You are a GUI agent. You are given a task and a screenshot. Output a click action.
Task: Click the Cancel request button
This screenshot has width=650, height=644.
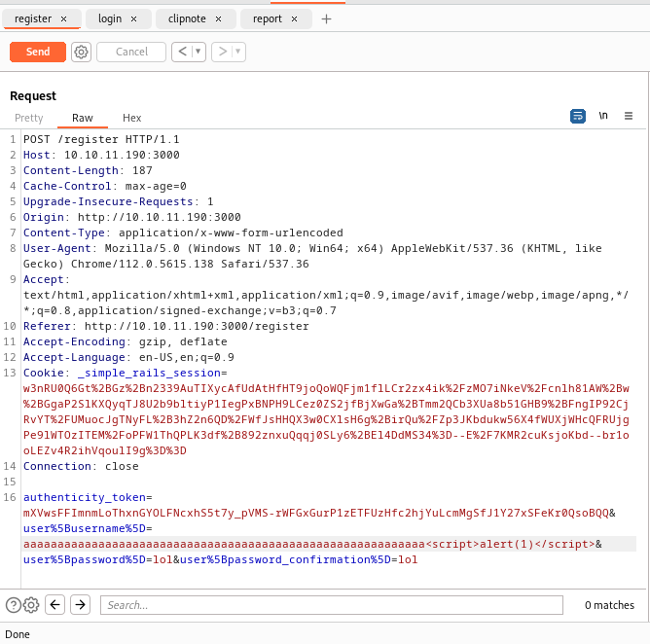[130, 52]
